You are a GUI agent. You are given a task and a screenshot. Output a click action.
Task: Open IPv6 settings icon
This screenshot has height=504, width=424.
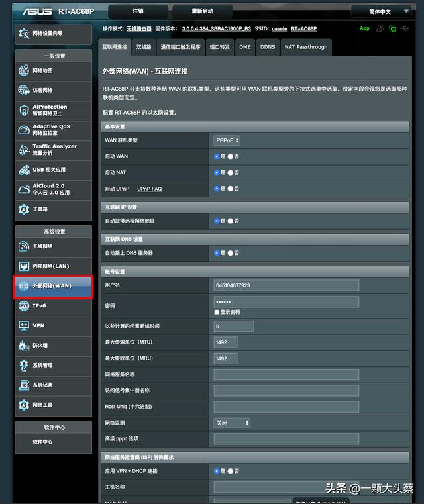click(24, 306)
